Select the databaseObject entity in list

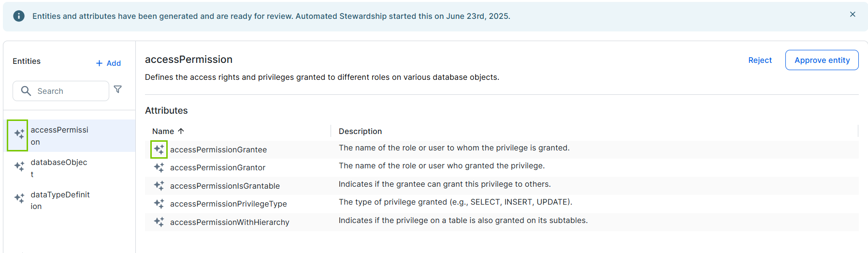pyautogui.click(x=59, y=168)
